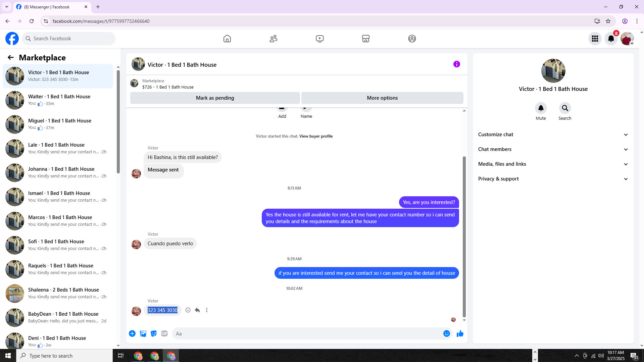Open the notifications bell with 8 badge
Viewport: 644px width, 362px height.
pyautogui.click(x=611, y=39)
